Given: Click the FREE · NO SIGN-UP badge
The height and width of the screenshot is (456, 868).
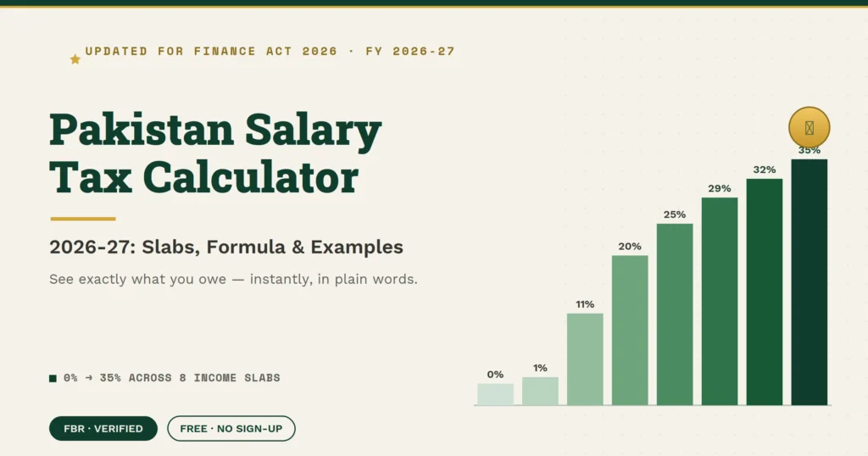Looking at the screenshot, I should pos(231,428).
